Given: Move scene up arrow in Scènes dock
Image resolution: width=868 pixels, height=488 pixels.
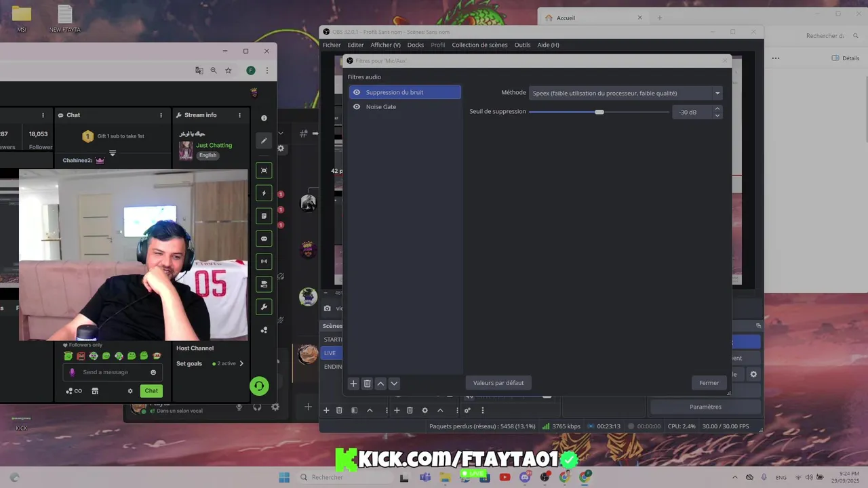Looking at the screenshot, I should coord(370,410).
